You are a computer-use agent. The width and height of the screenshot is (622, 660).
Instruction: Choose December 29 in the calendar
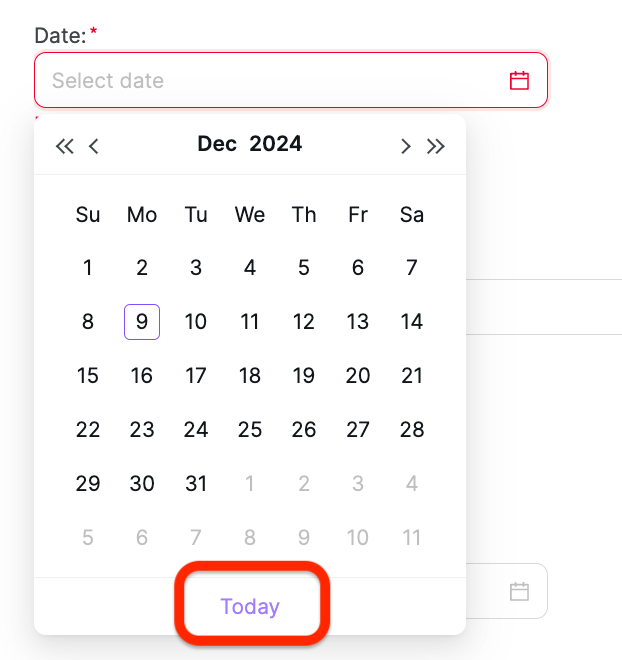88,484
